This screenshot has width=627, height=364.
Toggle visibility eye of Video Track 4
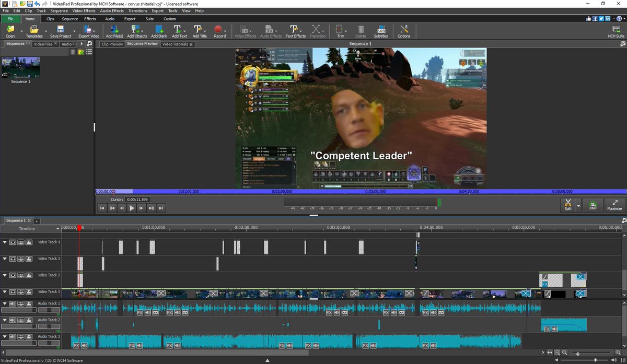(13, 242)
